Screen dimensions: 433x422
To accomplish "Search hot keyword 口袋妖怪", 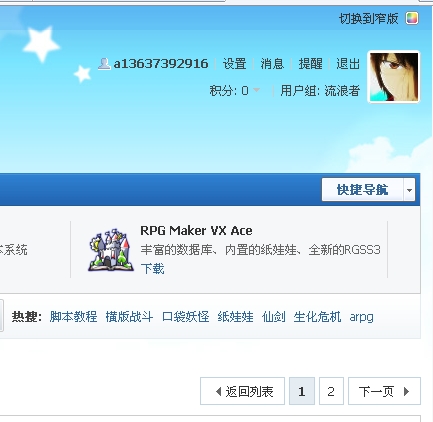I will click(186, 316).
